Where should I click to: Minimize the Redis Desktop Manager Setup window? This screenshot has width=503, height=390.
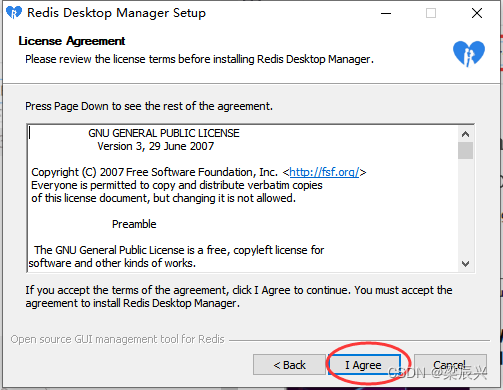coord(386,13)
